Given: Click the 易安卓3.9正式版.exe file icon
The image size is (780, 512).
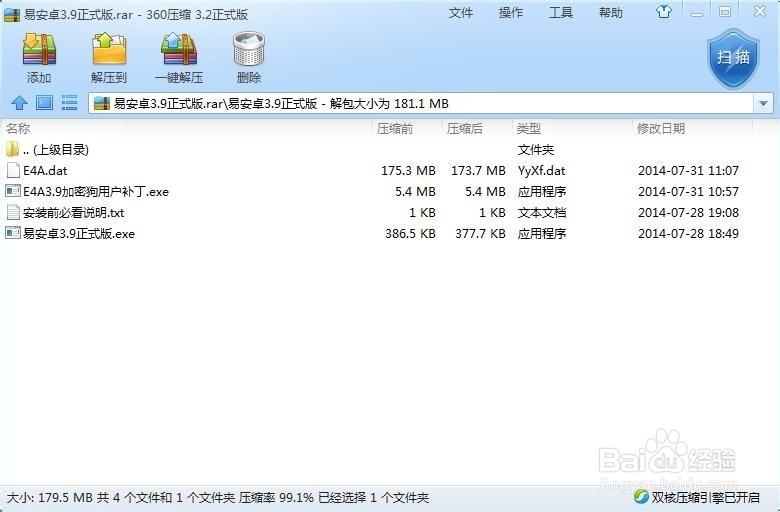Looking at the screenshot, I should click(x=13, y=233).
